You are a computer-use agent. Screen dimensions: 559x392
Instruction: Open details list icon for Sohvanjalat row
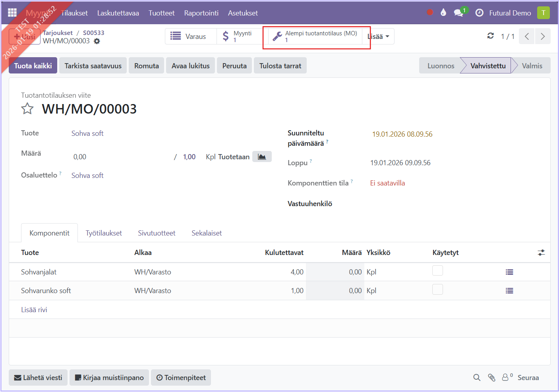509,272
